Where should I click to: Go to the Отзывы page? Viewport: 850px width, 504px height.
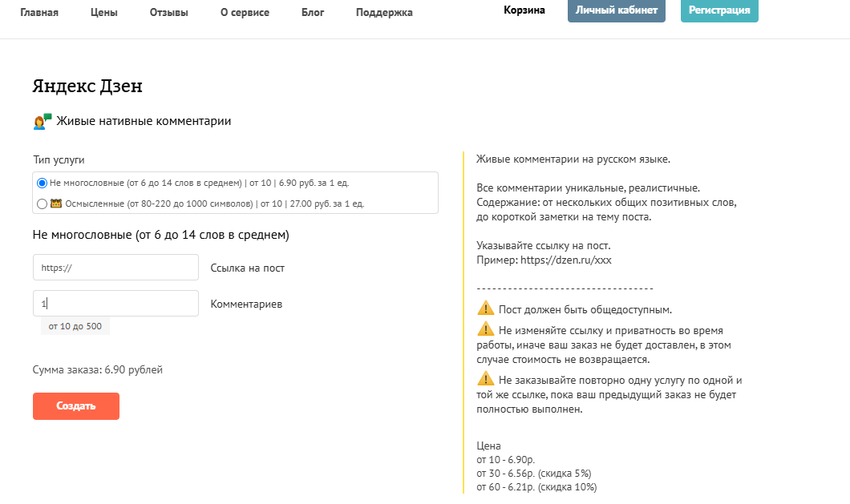click(x=168, y=13)
